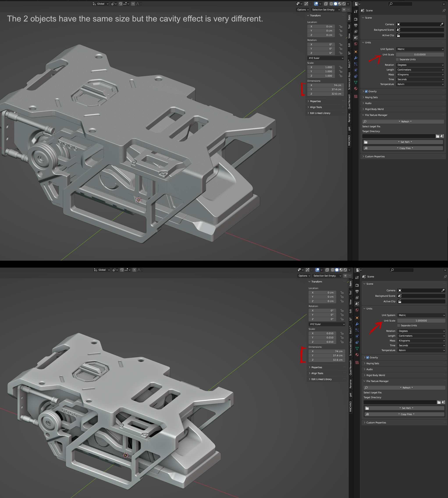The height and width of the screenshot is (498, 448).
Task: Switch to rendered viewport shading, upper screenshot
Action: [x=344, y=4]
